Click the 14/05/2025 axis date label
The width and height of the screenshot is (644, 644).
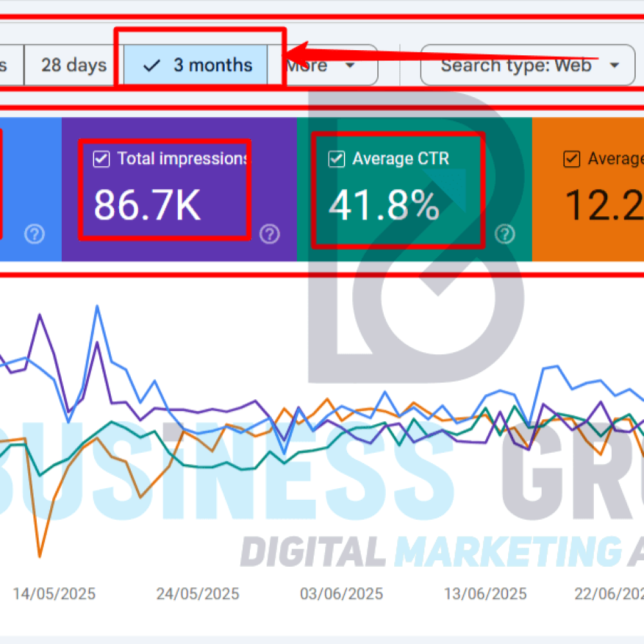click(x=54, y=594)
